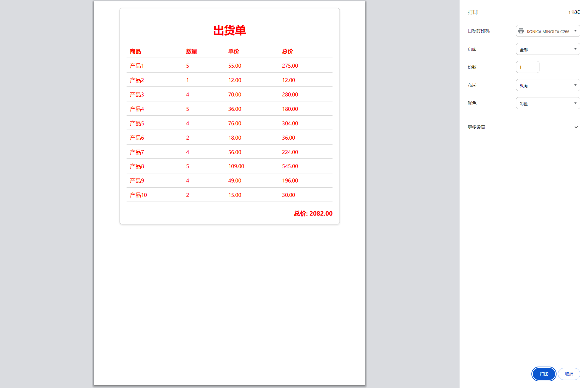
Task: Click the 产品3 row name
Action: point(137,94)
